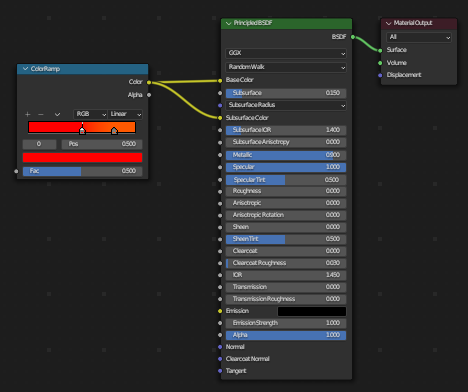Image resolution: width=468 pixels, height=392 pixels.
Task: Adjust the Subsurface slider
Action: tap(286, 93)
